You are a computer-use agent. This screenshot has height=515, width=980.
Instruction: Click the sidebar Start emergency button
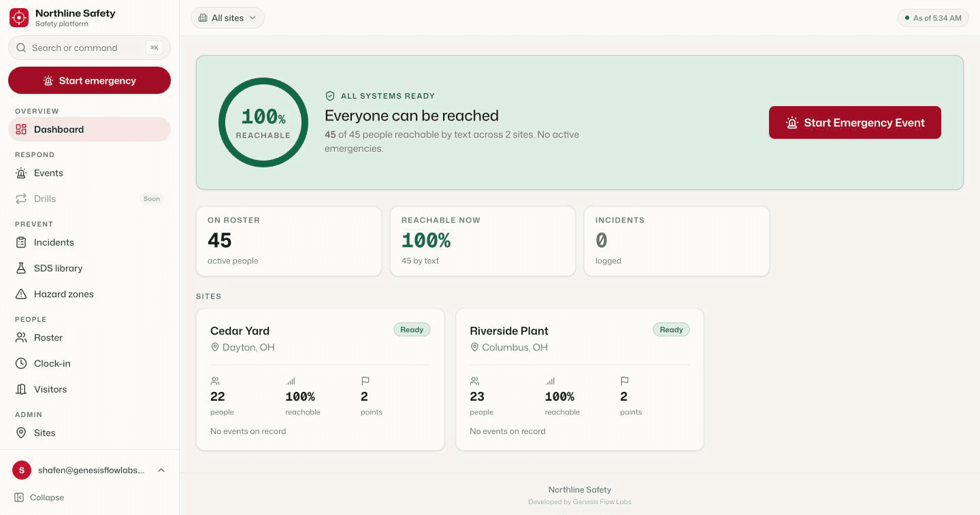pyautogui.click(x=89, y=80)
